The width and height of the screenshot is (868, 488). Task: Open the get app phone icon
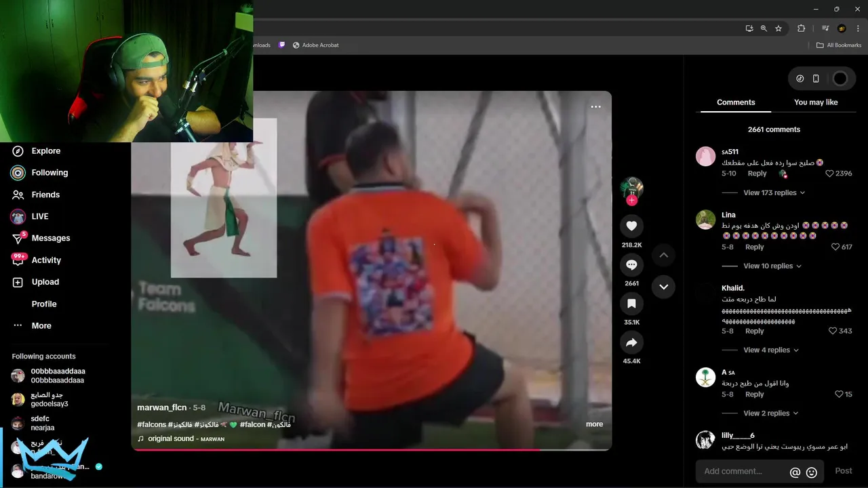coord(816,79)
